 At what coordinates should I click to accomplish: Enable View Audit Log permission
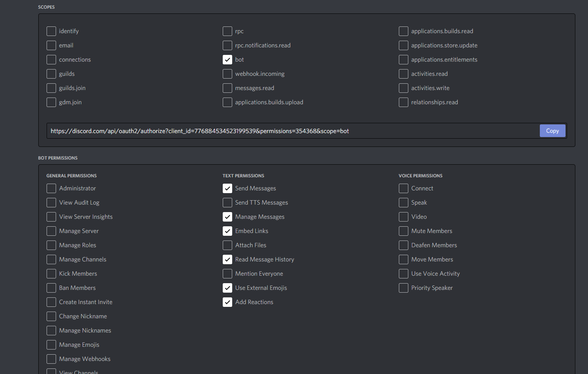(x=51, y=203)
